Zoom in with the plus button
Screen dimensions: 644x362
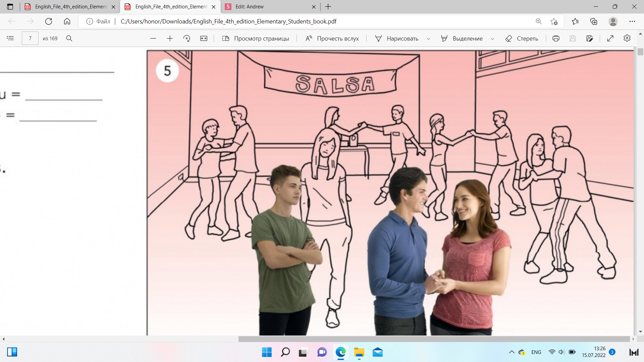[170, 38]
